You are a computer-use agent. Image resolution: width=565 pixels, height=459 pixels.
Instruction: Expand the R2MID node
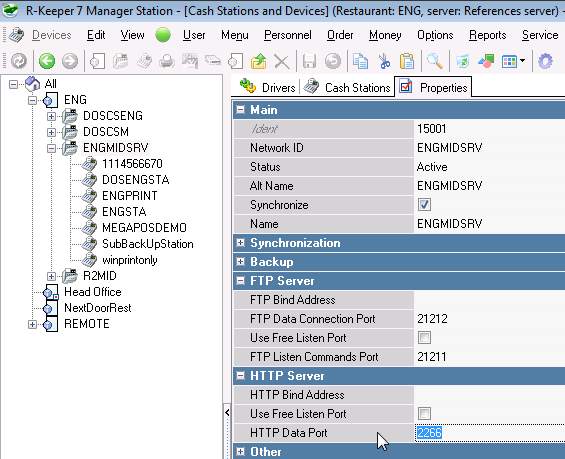[x=51, y=276]
